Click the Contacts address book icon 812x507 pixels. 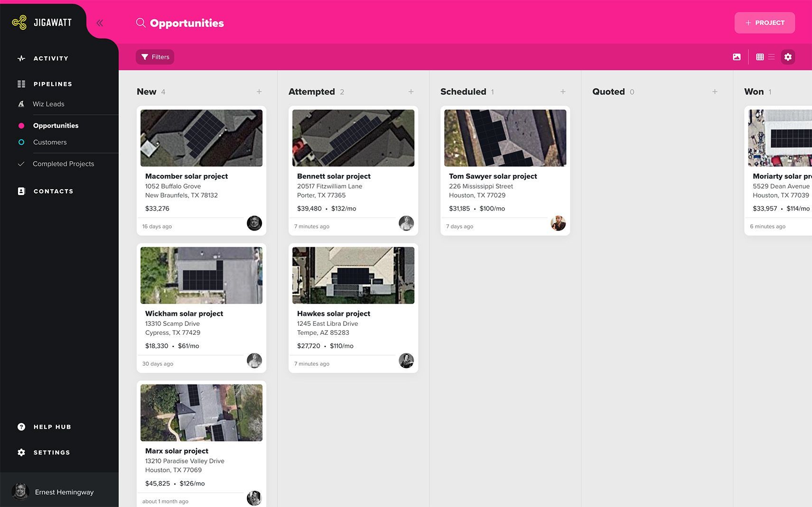tap(21, 191)
